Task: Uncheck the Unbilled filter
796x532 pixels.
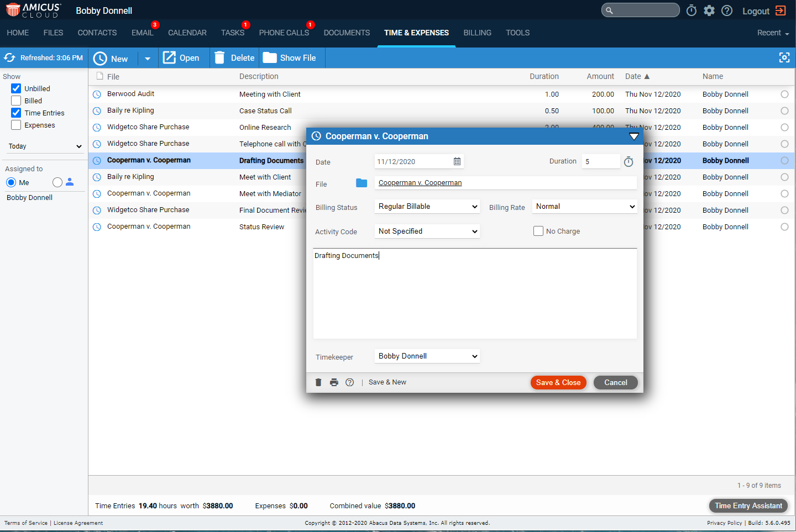Action: (x=16, y=88)
